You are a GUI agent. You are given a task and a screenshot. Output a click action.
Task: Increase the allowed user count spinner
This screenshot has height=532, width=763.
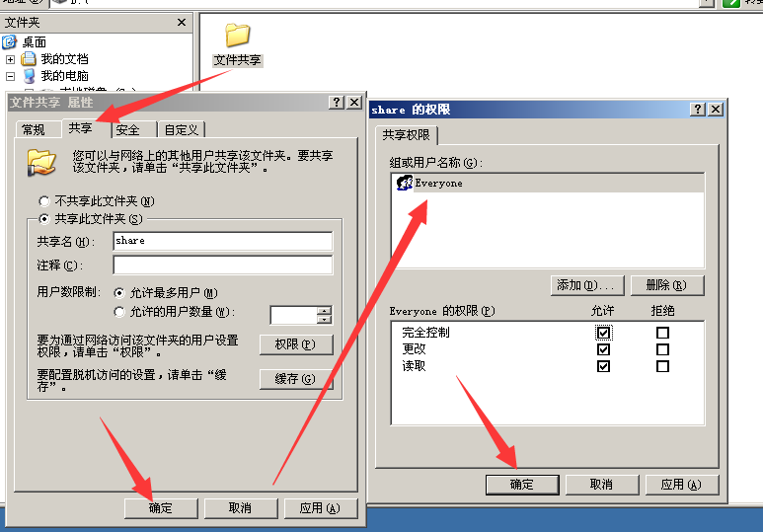pos(324,311)
